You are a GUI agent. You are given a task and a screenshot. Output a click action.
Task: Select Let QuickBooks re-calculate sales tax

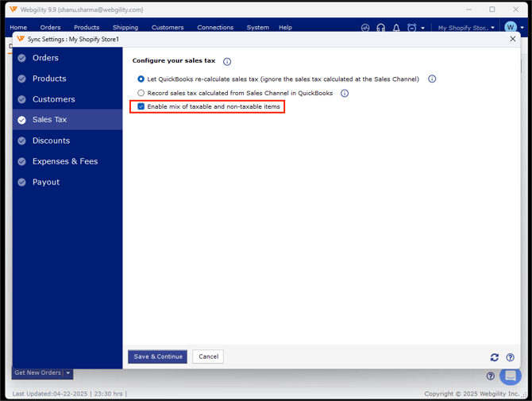pyautogui.click(x=141, y=79)
